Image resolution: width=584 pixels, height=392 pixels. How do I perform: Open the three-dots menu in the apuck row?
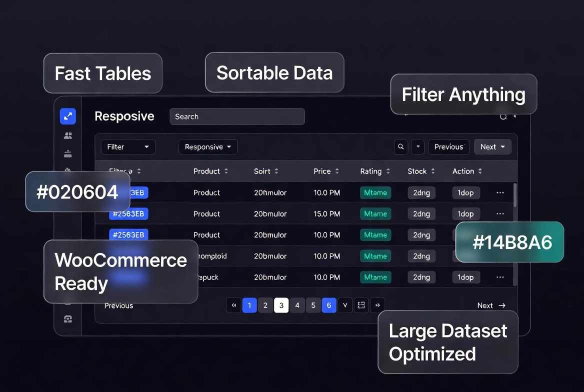click(500, 277)
